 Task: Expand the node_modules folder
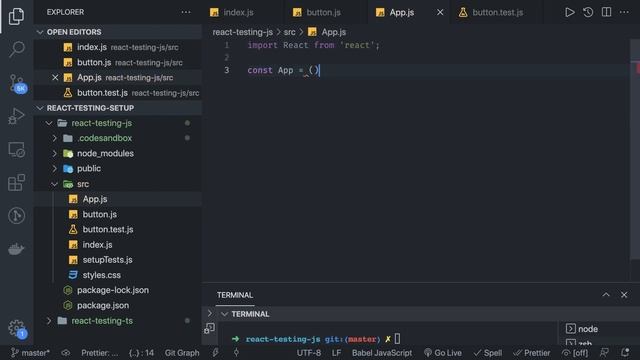point(118,153)
